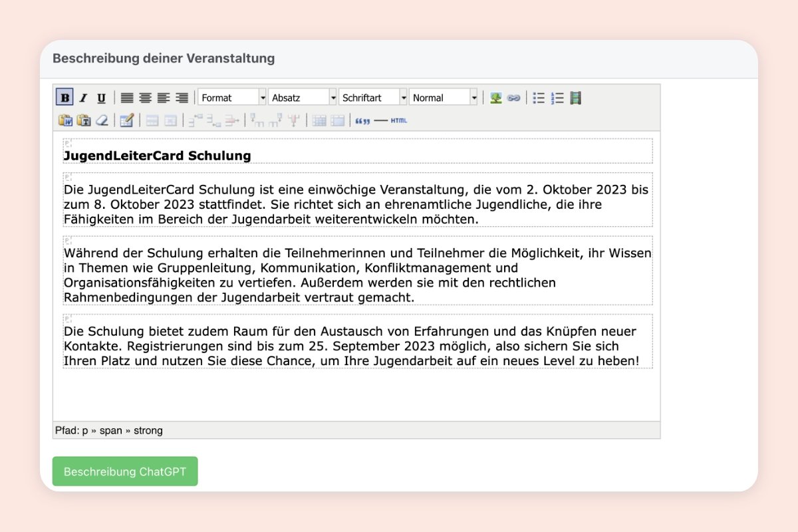Click the delete table column icon
Screen dimensions: 798x532
click(x=293, y=120)
